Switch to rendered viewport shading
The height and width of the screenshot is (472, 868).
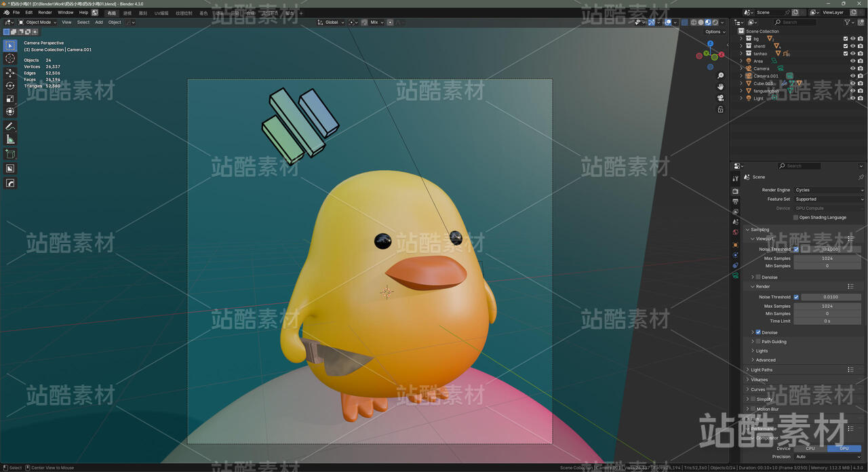pos(715,22)
